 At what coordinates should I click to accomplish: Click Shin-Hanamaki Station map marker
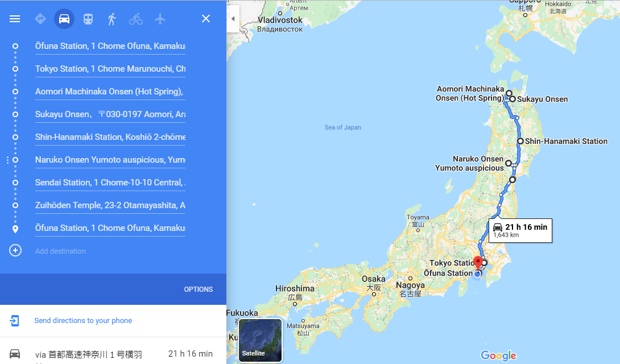(x=520, y=141)
